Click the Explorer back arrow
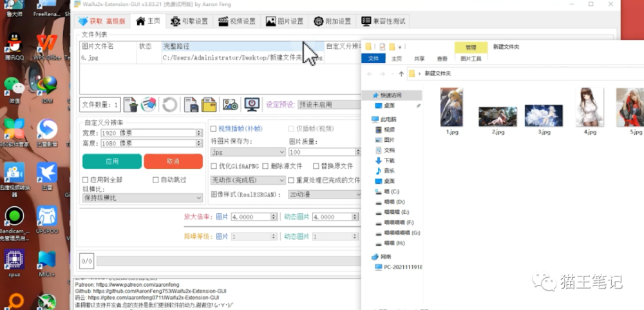This screenshot has width=644, height=310. click(370, 74)
